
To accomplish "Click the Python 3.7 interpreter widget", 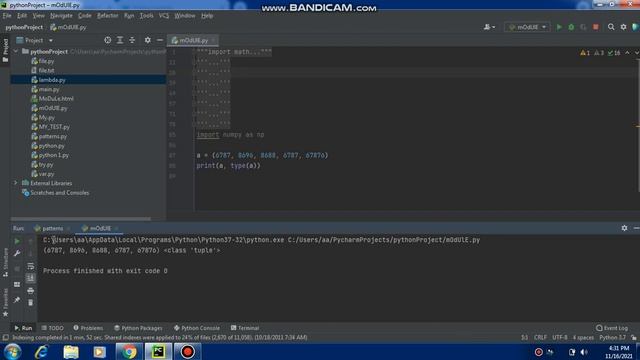I will (x=612, y=338).
